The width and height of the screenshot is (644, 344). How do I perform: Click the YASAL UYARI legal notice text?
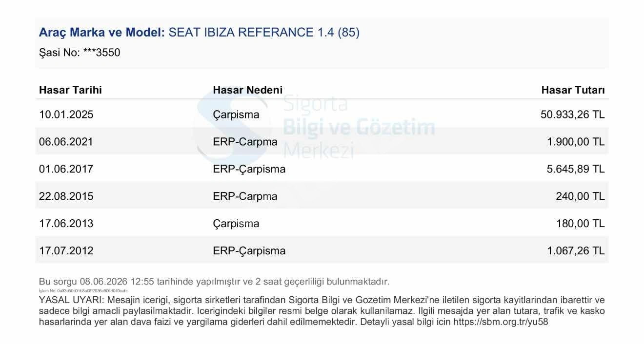click(x=322, y=310)
